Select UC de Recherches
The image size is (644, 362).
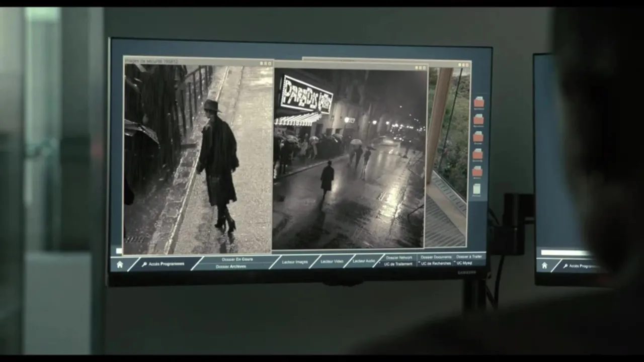point(435,263)
